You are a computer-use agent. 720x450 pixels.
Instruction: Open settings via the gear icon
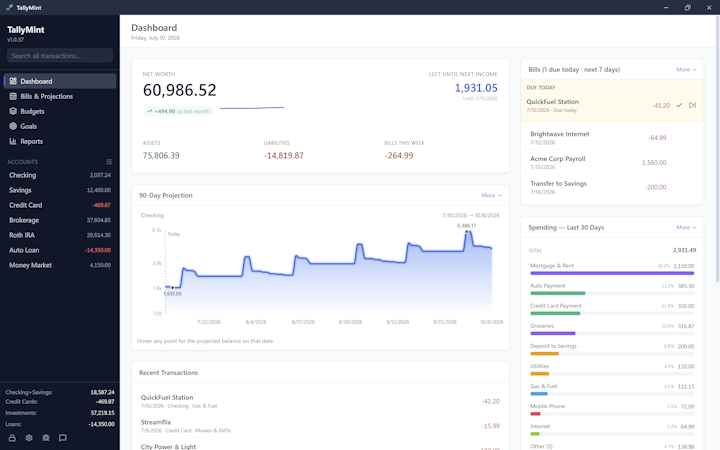point(29,438)
